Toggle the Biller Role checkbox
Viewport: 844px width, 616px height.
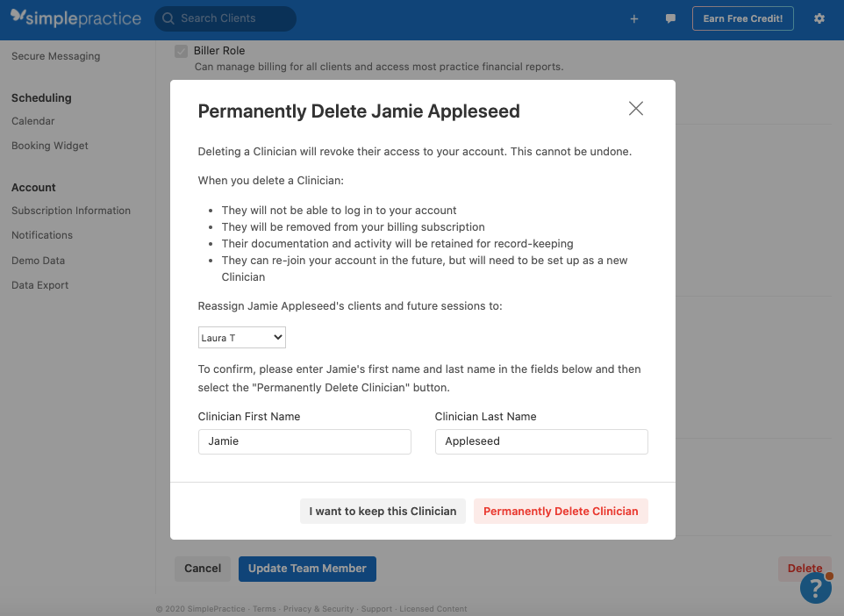[181, 50]
